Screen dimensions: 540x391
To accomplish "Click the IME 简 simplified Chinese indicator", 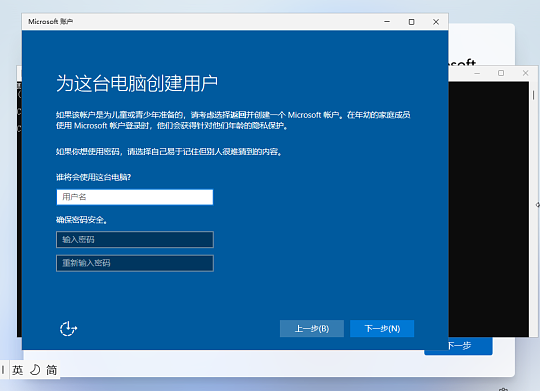I will tap(52, 370).
